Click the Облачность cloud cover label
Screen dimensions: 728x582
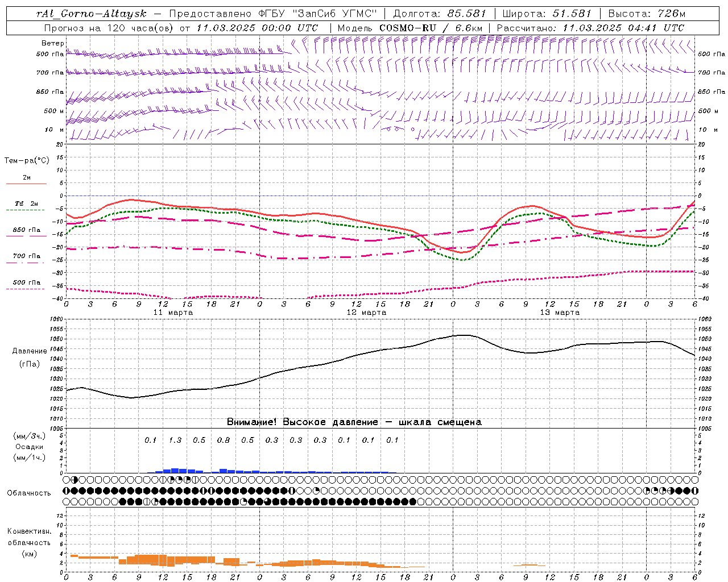click(x=29, y=493)
